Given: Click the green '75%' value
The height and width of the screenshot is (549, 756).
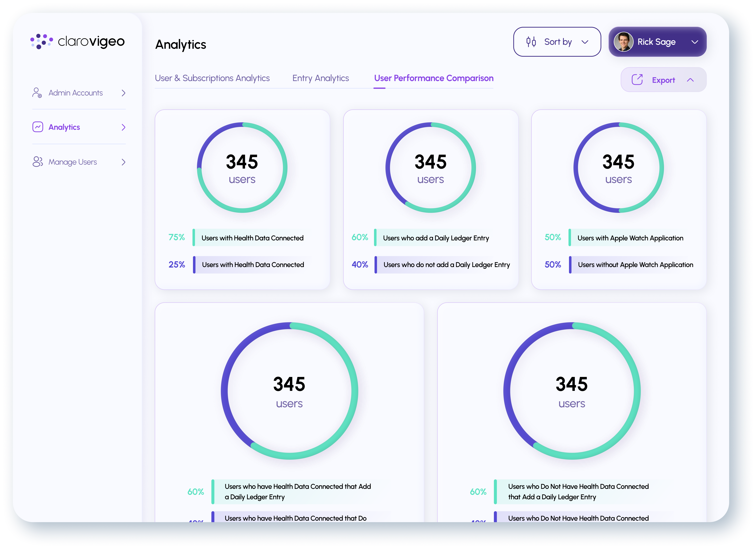Looking at the screenshot, I should [176, 237].
